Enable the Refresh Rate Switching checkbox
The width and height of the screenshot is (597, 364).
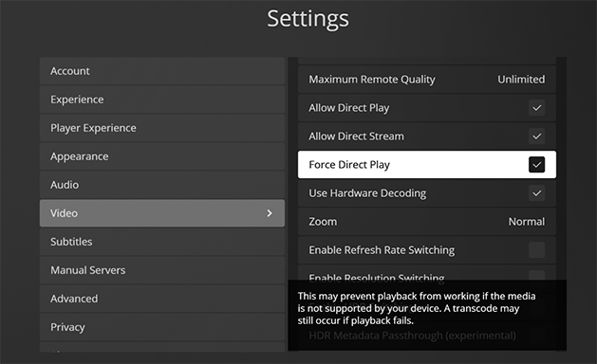coord(537,250)
